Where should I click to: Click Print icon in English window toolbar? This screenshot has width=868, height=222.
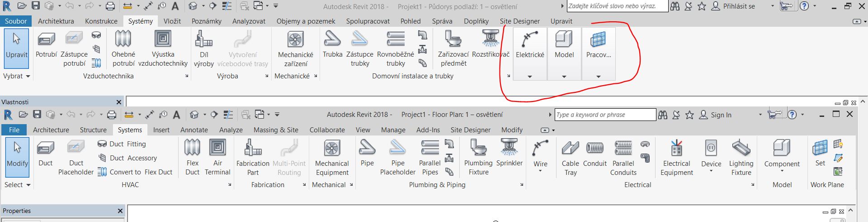click(x=112, y=115)
